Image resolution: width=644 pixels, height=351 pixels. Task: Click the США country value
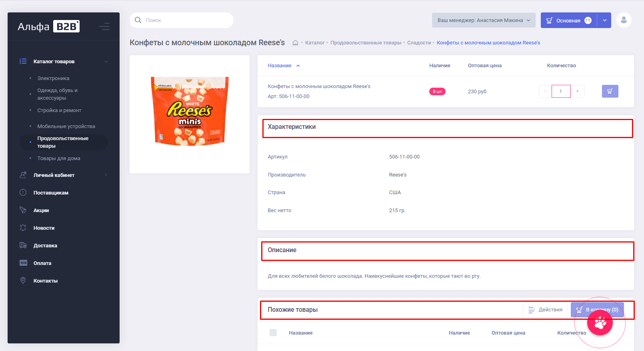click(395, 193)
